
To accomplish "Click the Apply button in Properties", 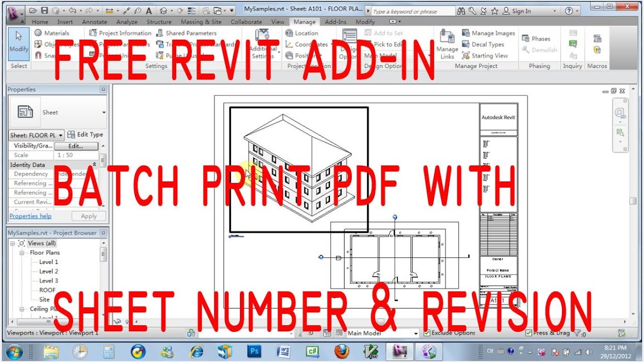I will click(89, 216).
